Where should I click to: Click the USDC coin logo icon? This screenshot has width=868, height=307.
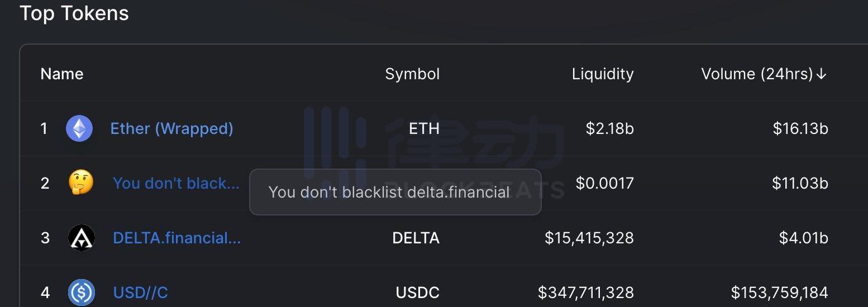pyautogui.click(x=82, y=292)
